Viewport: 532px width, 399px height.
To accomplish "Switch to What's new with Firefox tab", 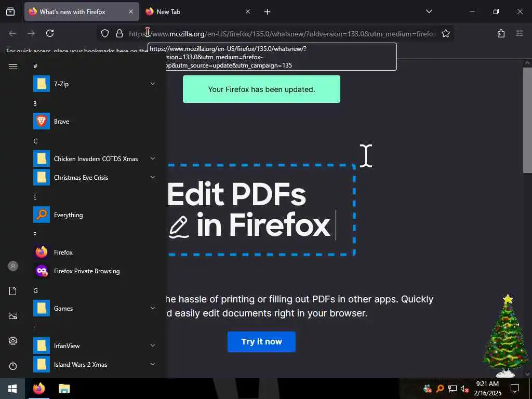I will click(82, 11).
